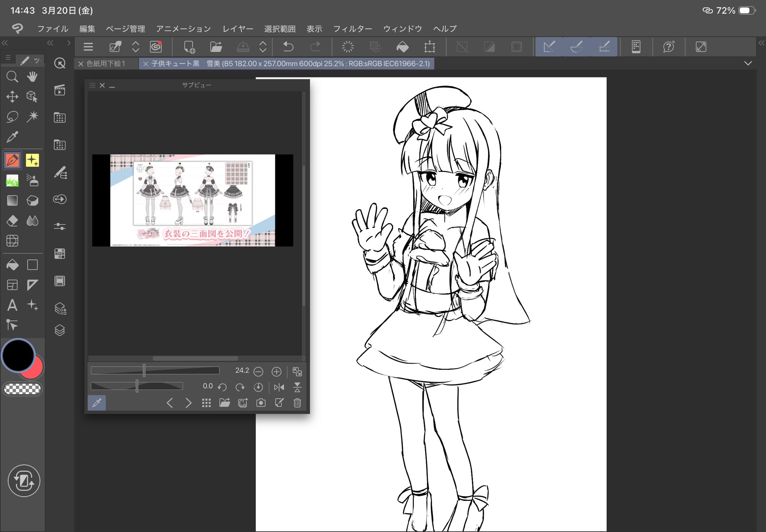Click the black main color swatch

[x=18, y=355]
